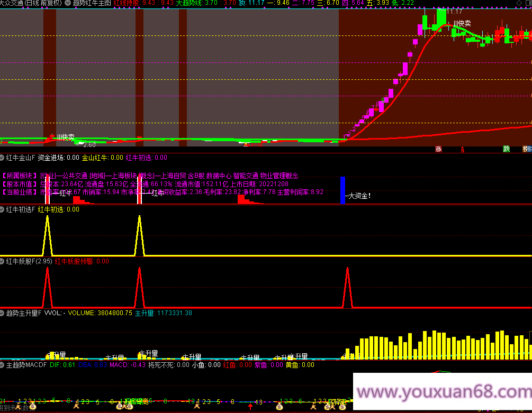This screenshot has width=532, height=413.
Task: Click the 涨 marker icon below price chart
Action: pos(438,149)
